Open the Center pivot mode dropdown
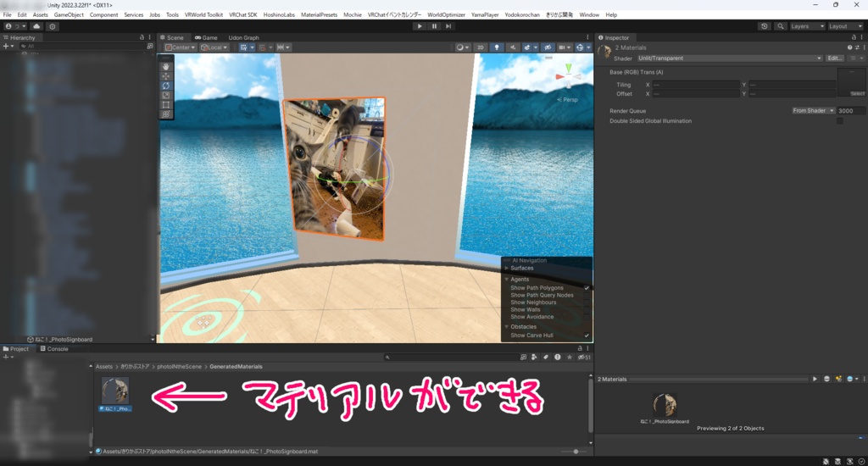Screen dimensions: 868x466 pyautogui.click(x=180, y=47)
